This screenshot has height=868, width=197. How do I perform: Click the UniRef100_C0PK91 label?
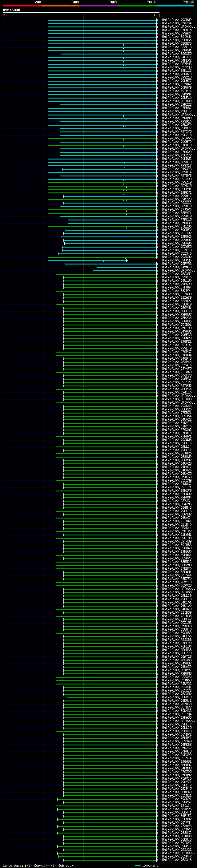pyautogui.click(x=177, y=50)
